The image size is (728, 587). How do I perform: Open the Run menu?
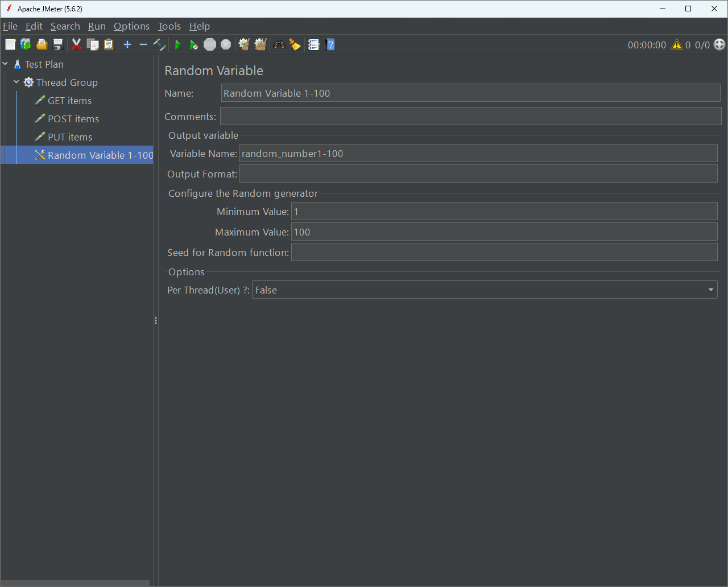[x=97, y=26]
